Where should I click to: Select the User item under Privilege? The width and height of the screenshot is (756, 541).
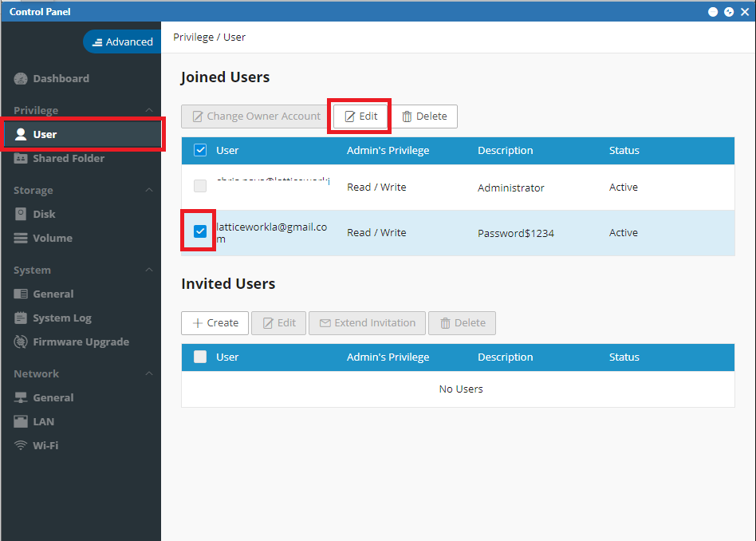(82, 134)
